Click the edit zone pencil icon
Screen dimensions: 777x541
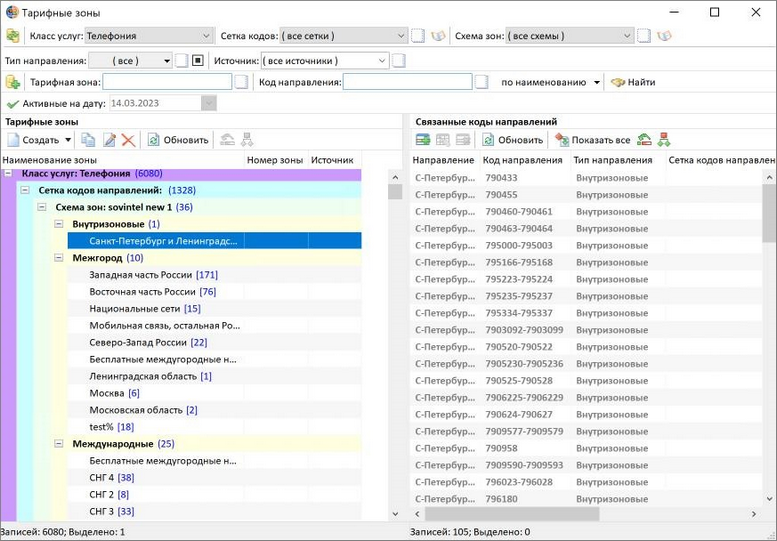(109, 140)
